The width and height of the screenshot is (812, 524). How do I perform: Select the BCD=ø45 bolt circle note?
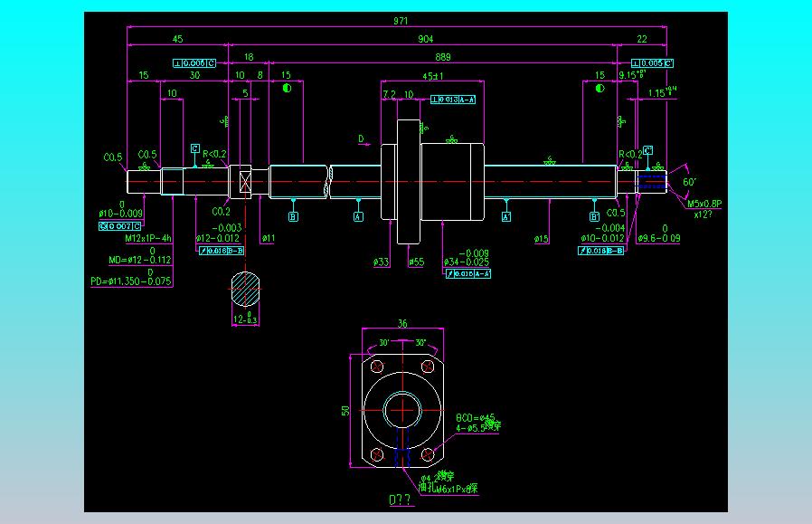point(476,418)
